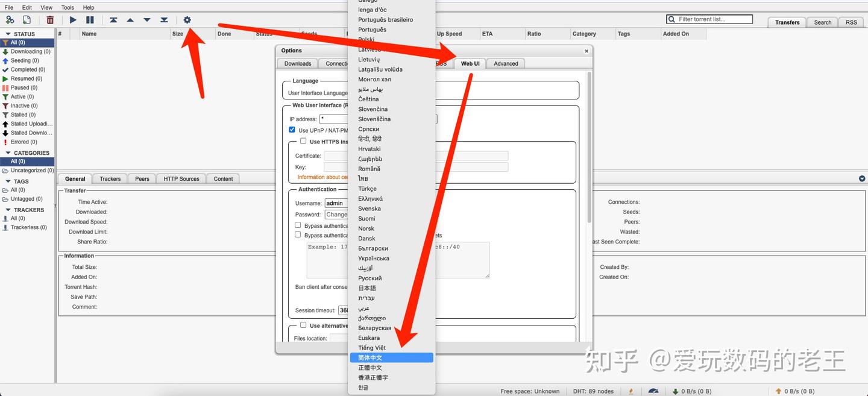Screen dimensions: 868x396
Task: Open Information about certificates link
Action: (323, 177)
